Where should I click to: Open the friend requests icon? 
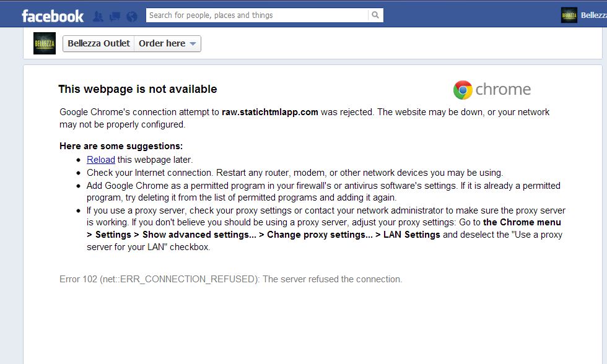[x=98, y=16]
